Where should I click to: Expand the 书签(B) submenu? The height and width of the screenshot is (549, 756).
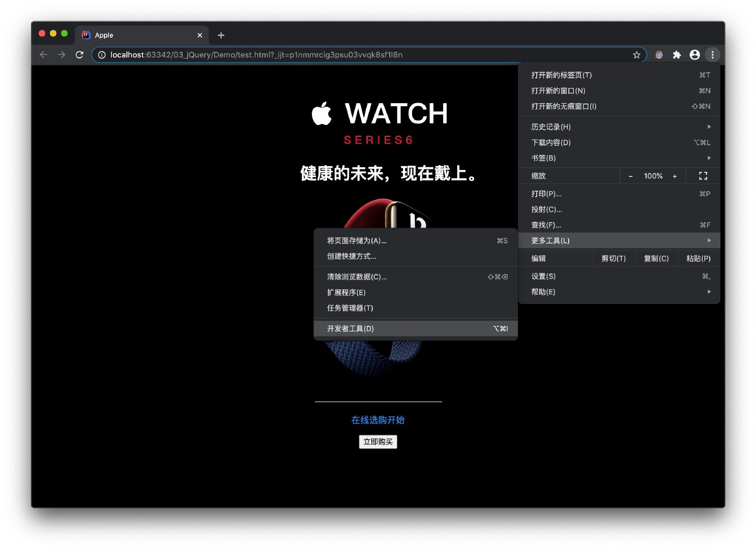(619, 158)
